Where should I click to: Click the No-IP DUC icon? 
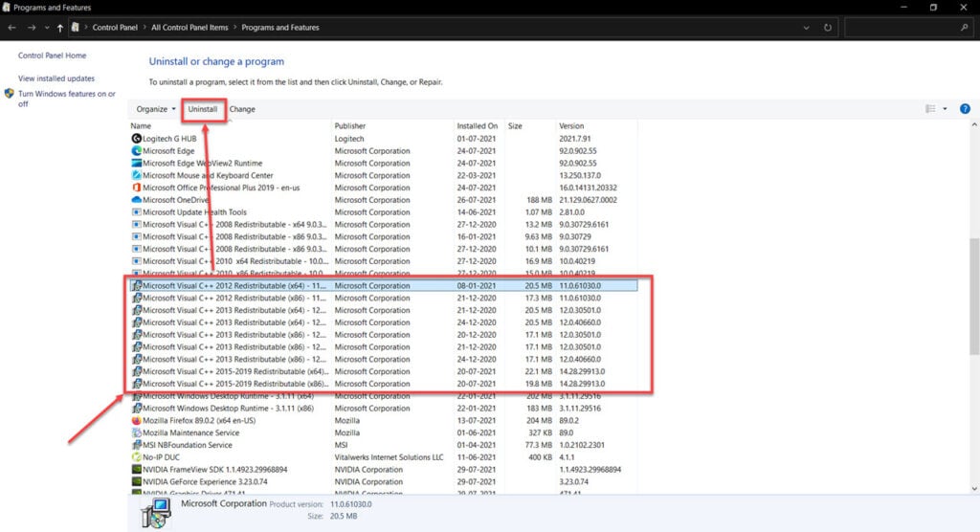point(136,457)
